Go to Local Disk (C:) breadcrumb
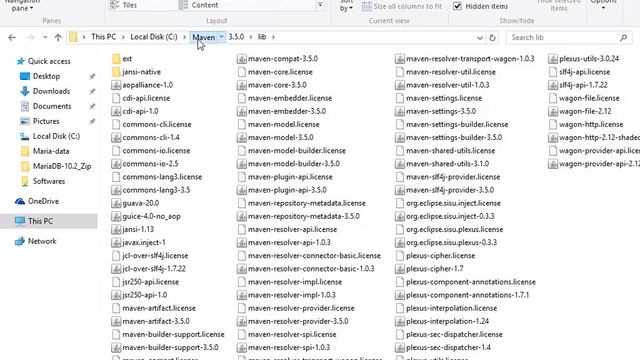The height and width of the screenshot is (360, 640). tap(154, 37)
